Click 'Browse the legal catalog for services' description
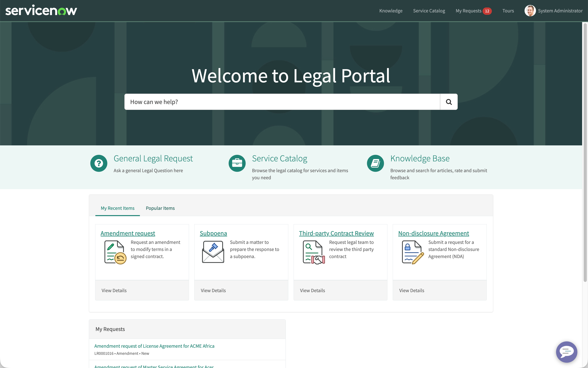Viewport: 588px width, 368px height. (x=300, y=174)
